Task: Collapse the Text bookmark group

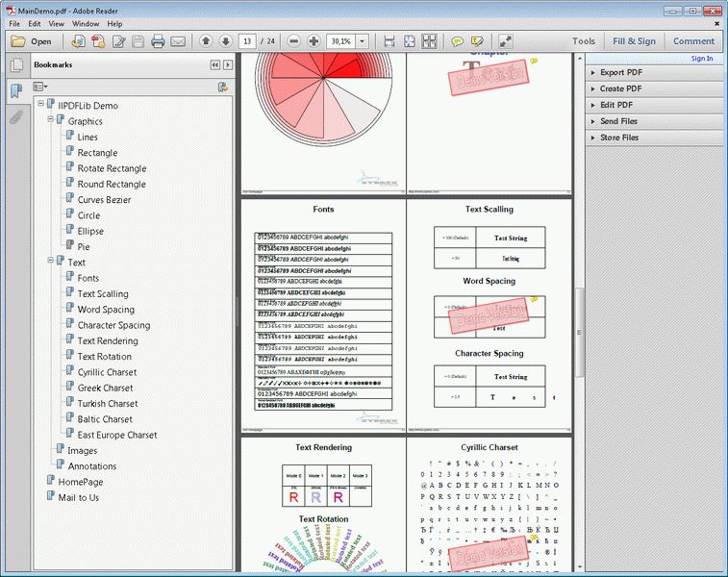Action: tap(50, 260)
